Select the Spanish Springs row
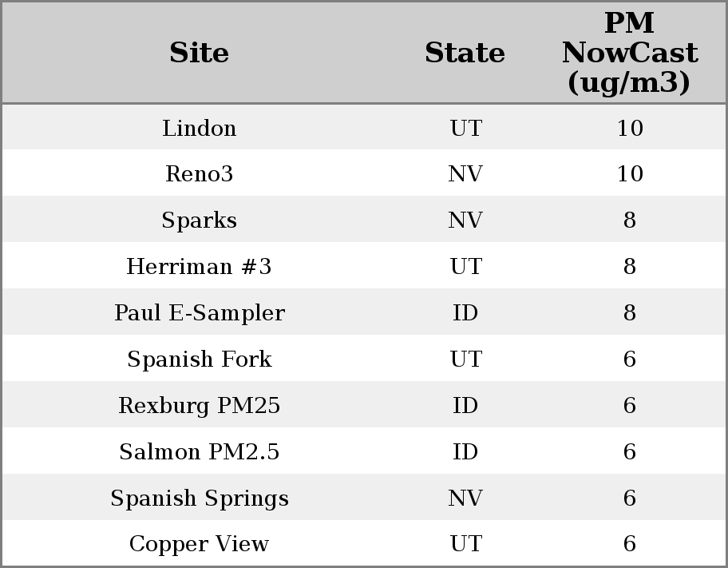 [x=199, y=498]
